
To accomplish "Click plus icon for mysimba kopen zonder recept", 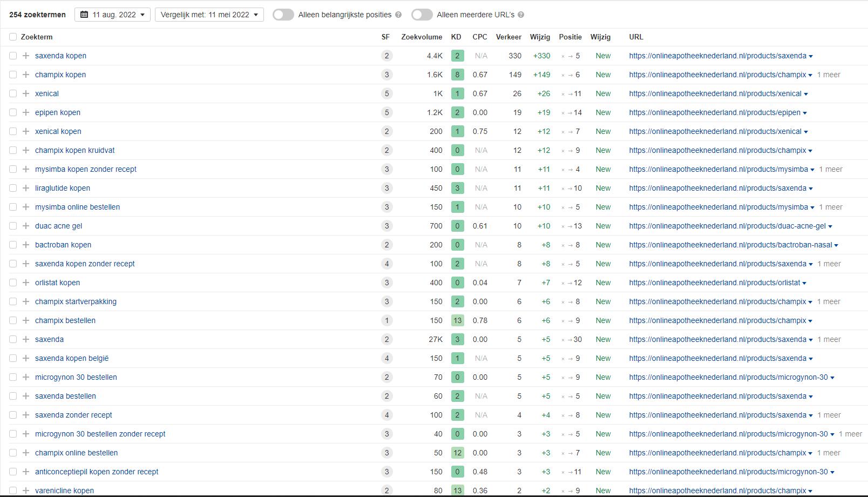I will (x=25, y=169).
